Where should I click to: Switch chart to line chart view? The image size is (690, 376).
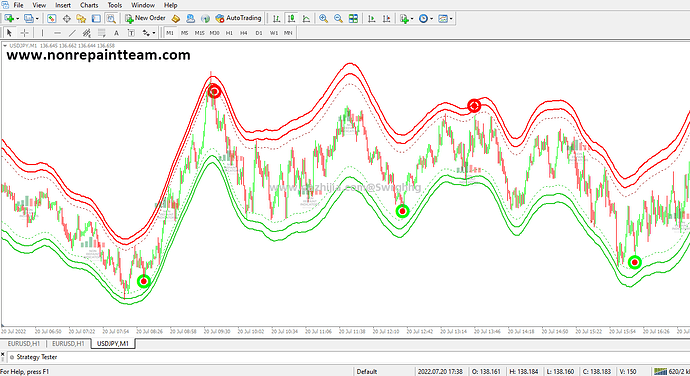coord(306,18)
